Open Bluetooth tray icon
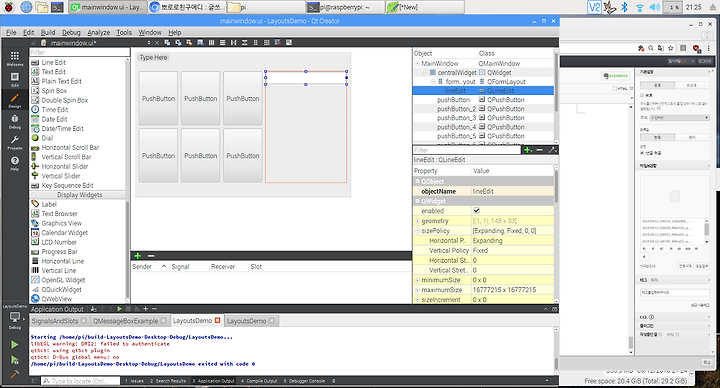 coord(624,7)
